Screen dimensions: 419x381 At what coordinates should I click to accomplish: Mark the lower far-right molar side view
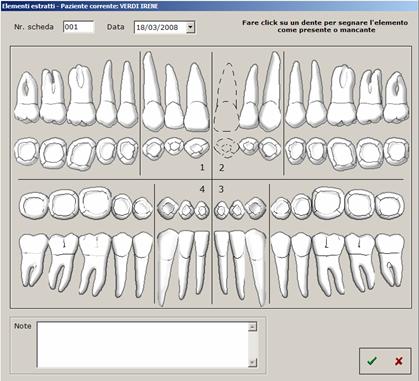tap(390, 260)
